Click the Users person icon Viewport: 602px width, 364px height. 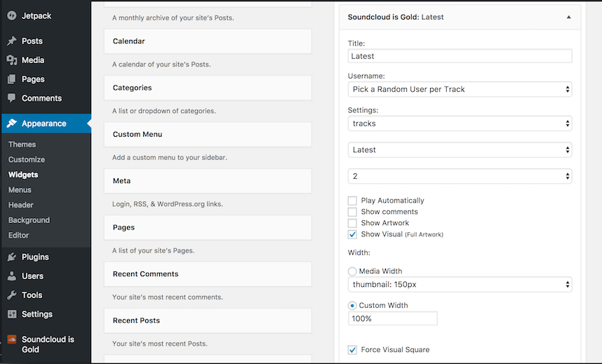[x=12, y=276]
